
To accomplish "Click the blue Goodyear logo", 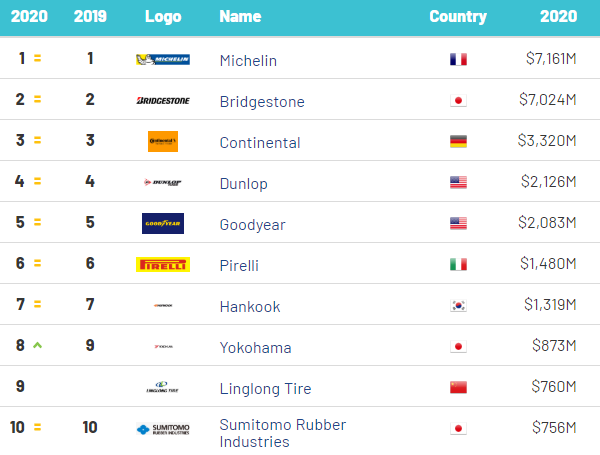I will click(x=163, y=223).
